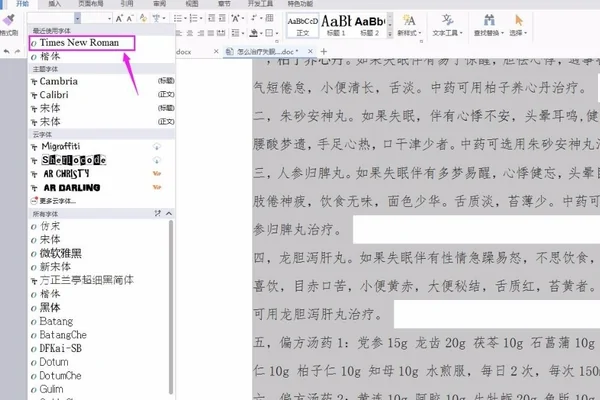
Task: Expand the styles gallery more arrow
Action: coord(390,34)
